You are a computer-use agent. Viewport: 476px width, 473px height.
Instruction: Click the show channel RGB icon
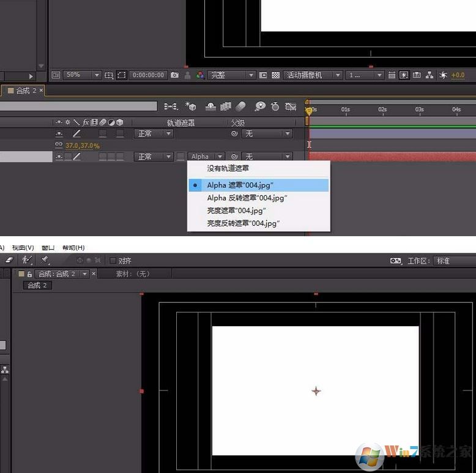coord(200,75)
